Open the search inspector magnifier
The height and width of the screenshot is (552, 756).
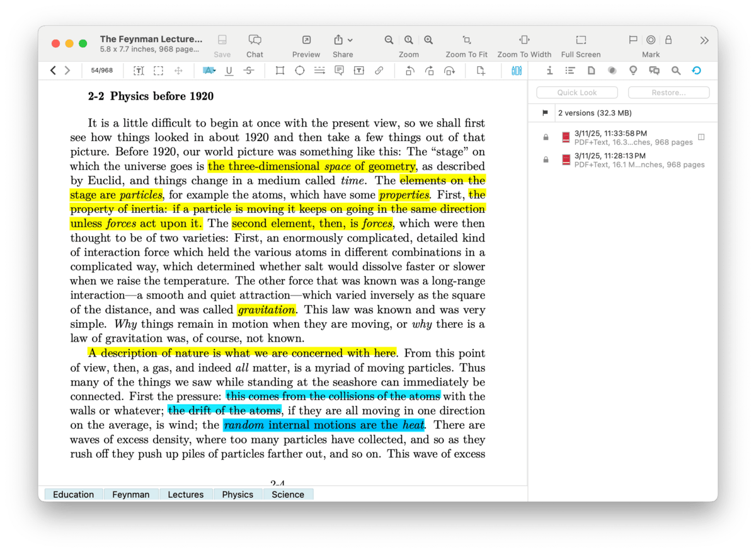(x=676, y=71)
